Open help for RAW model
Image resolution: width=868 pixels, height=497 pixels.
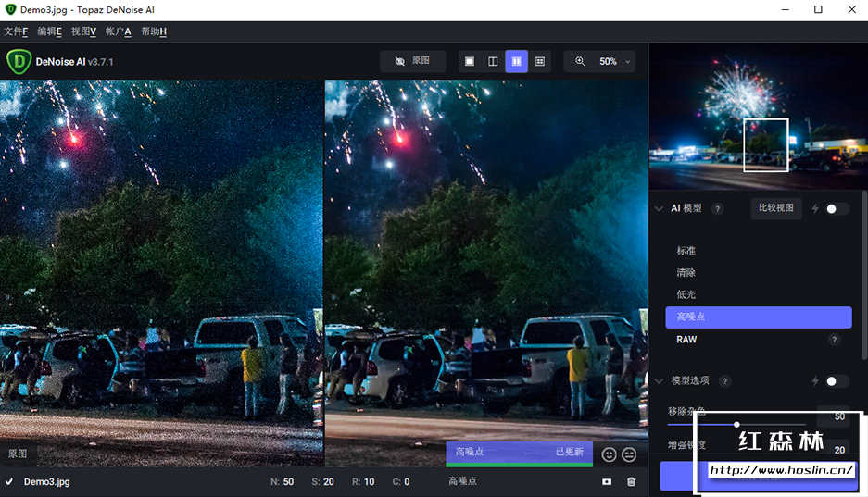pos(834,340)
